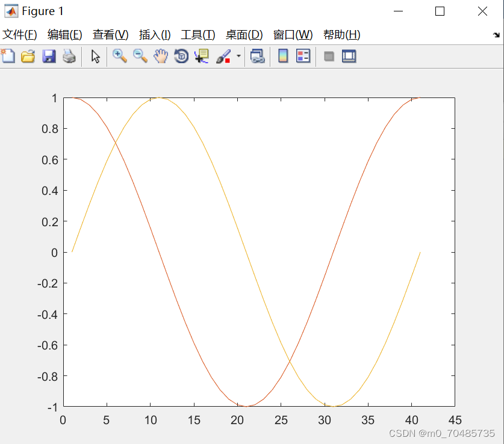Click Show Plot Tools and Dock Figure
The width and height of the screenshot is (504, 444).
349,56
